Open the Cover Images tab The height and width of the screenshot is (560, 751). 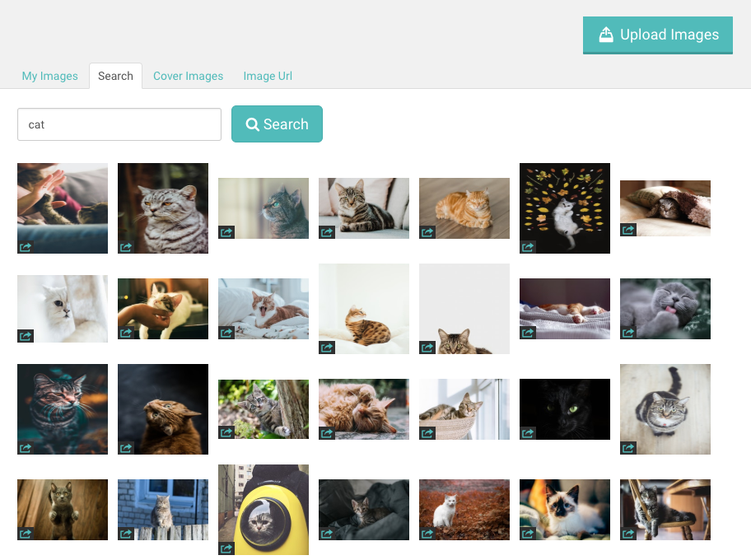[x=189, y=76]
